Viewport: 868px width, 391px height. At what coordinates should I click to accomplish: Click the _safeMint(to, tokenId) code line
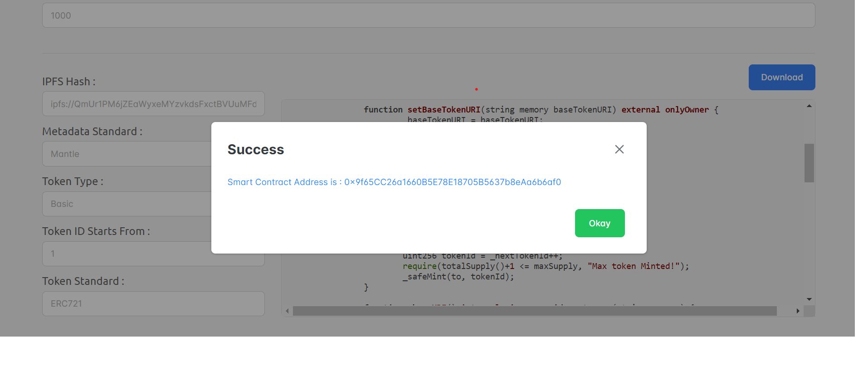[x=458, y=277]
